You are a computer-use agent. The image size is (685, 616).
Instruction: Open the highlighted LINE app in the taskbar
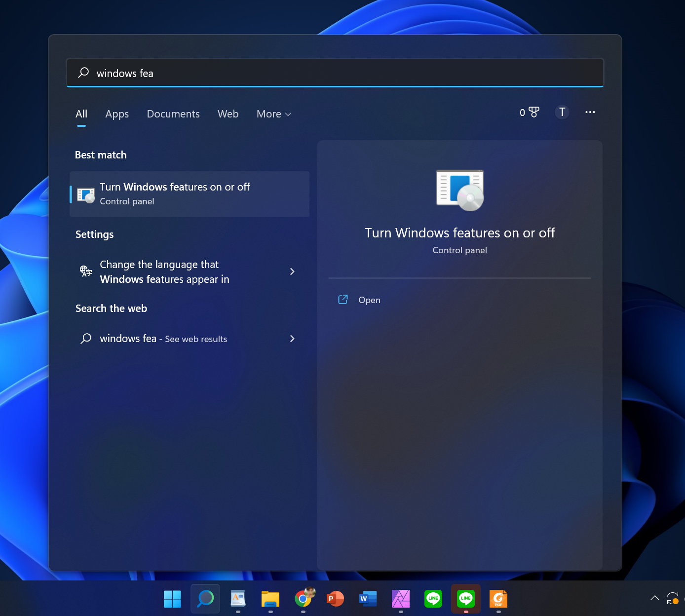(466, 599)
